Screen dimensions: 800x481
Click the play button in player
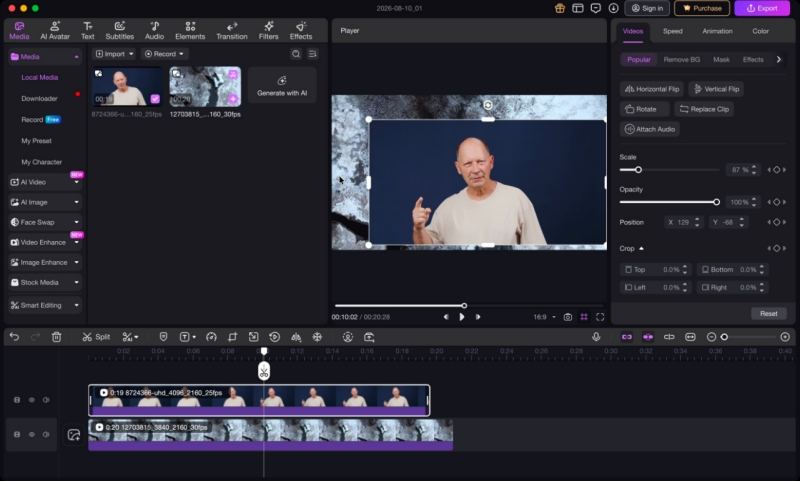click(x=462, y=317)
